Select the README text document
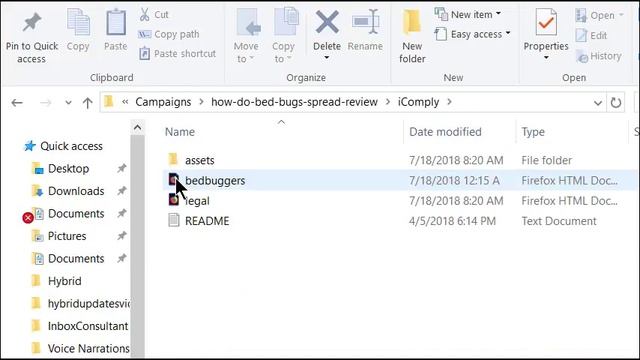The width and height of the screenshot is (640, 360). click(x=207, y=221)
